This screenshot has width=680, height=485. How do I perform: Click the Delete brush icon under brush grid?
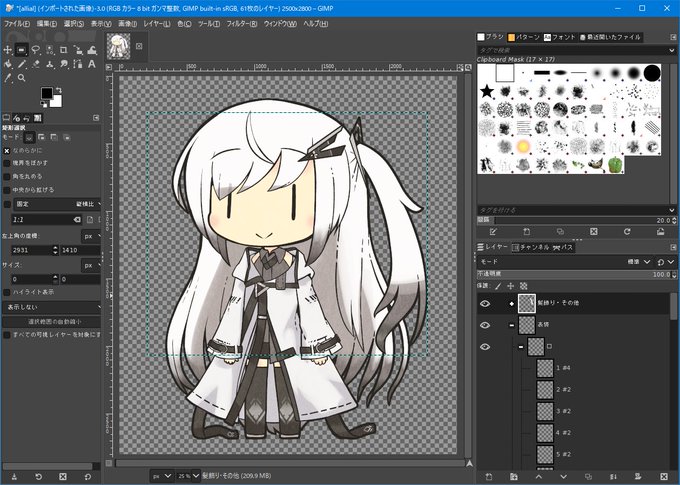point(594,232)
